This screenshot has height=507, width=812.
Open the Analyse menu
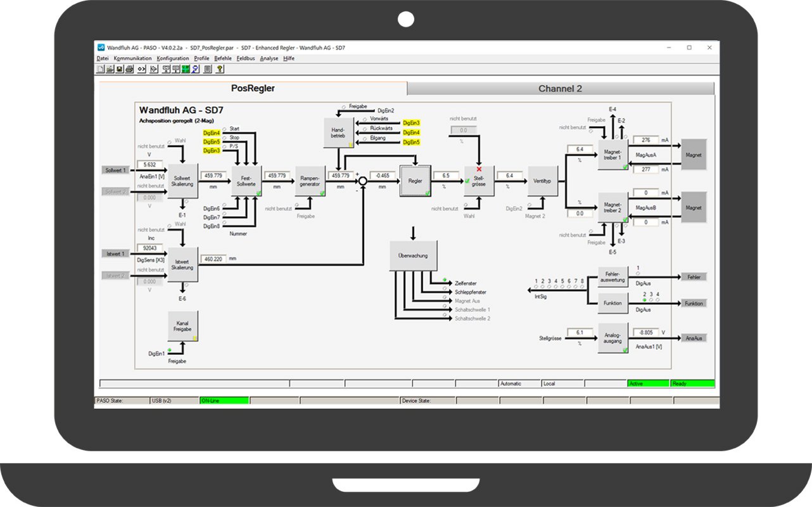(269, 58)
